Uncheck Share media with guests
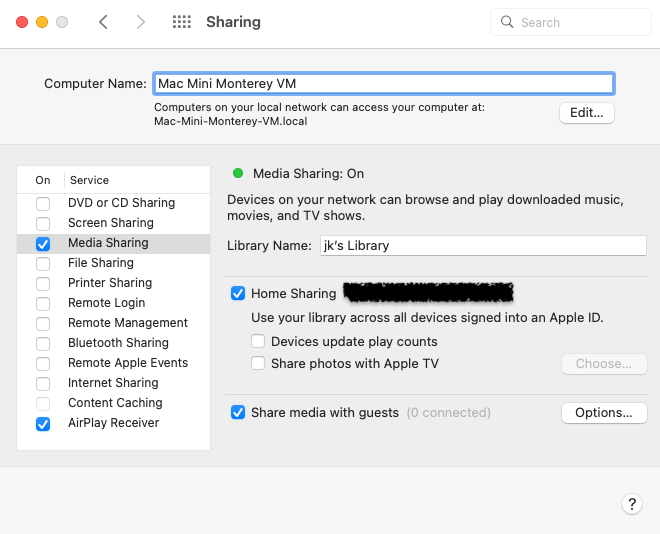 238,412
